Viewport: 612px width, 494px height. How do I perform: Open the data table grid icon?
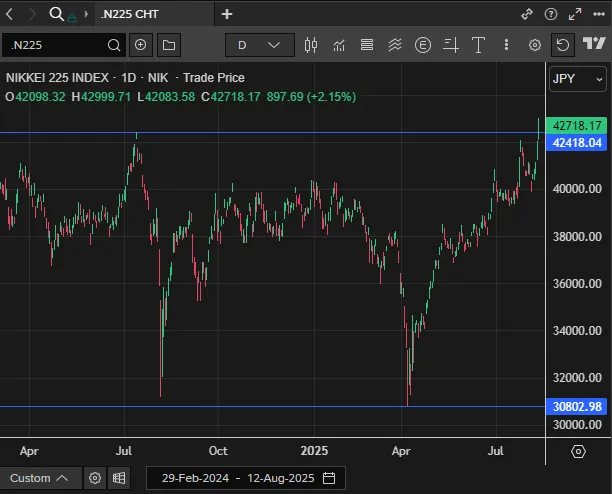coord(119,478)
